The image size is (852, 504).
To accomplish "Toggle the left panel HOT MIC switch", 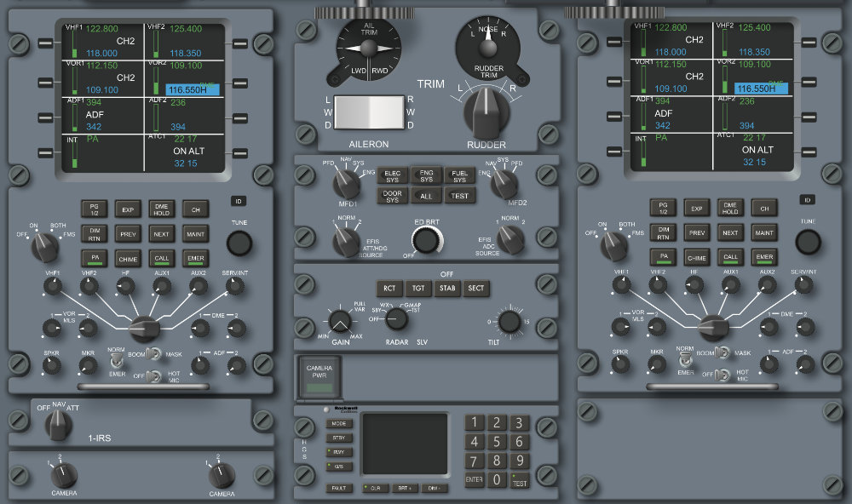I will coord(153,375).
